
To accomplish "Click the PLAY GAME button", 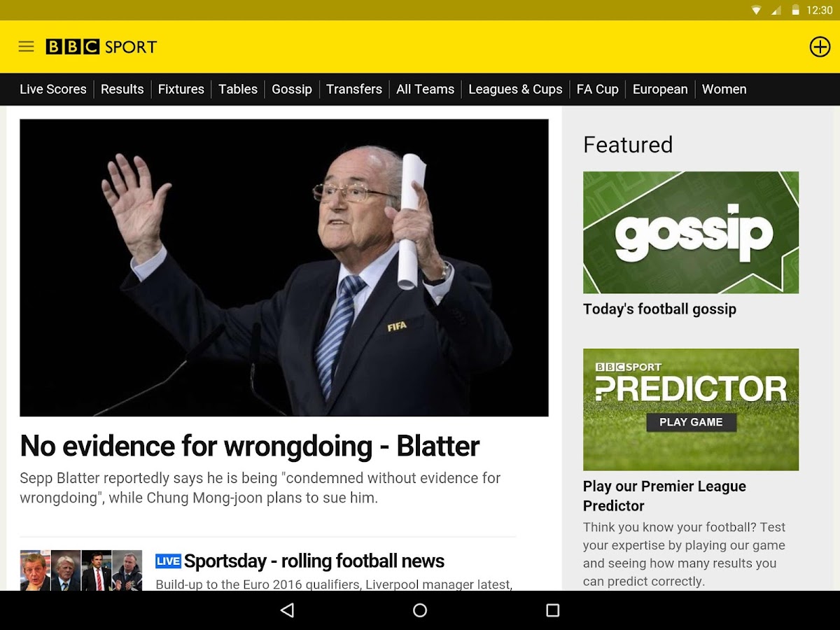I will (x=691, y=422).
